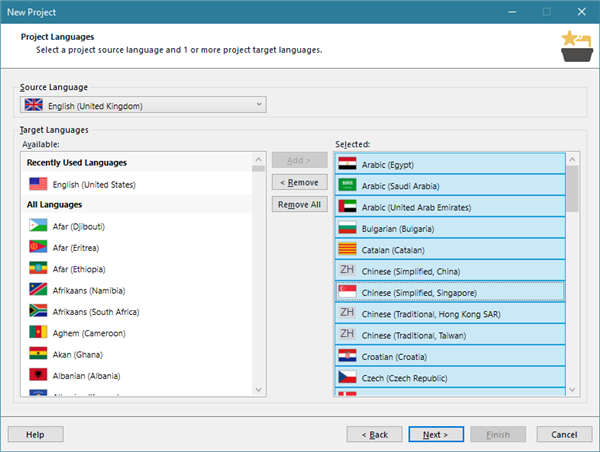This screenshot has width=600, height=452.
Task: Click the Remove All button
Action: coord(300,204)
